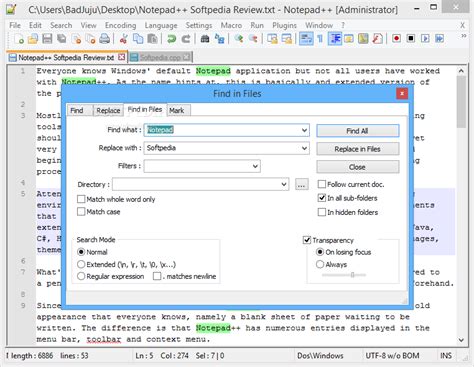Click the Zoom In toolbar icon
Viewport: 474px width, 367px height.
tap(239, 39)
